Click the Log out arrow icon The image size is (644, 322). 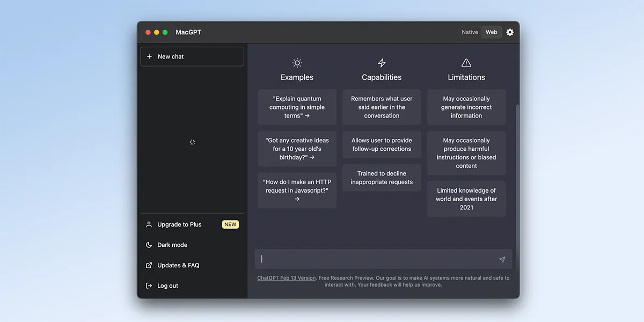pyautogui.click(x=149, y=286)
